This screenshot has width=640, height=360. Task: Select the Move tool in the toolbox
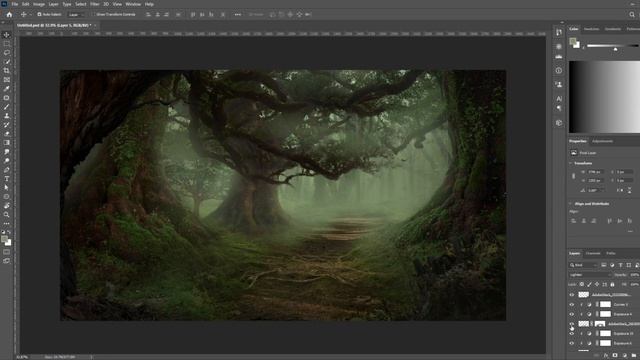7,35
